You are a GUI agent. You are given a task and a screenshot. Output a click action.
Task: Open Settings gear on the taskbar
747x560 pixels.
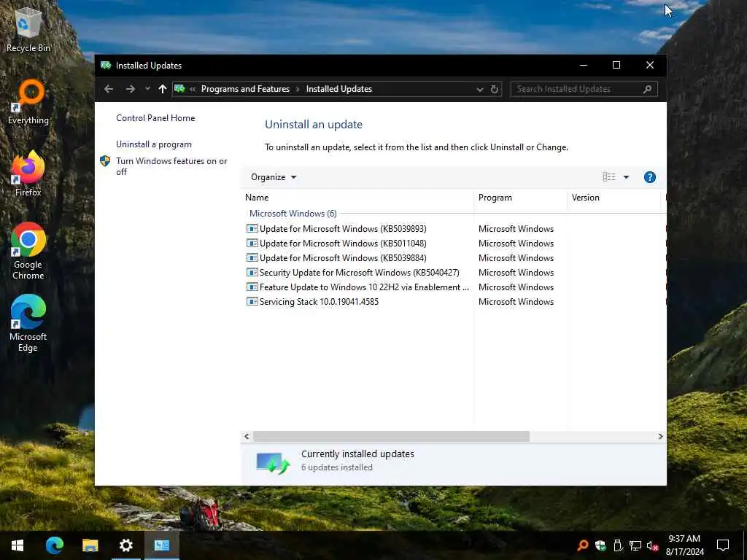125,545
